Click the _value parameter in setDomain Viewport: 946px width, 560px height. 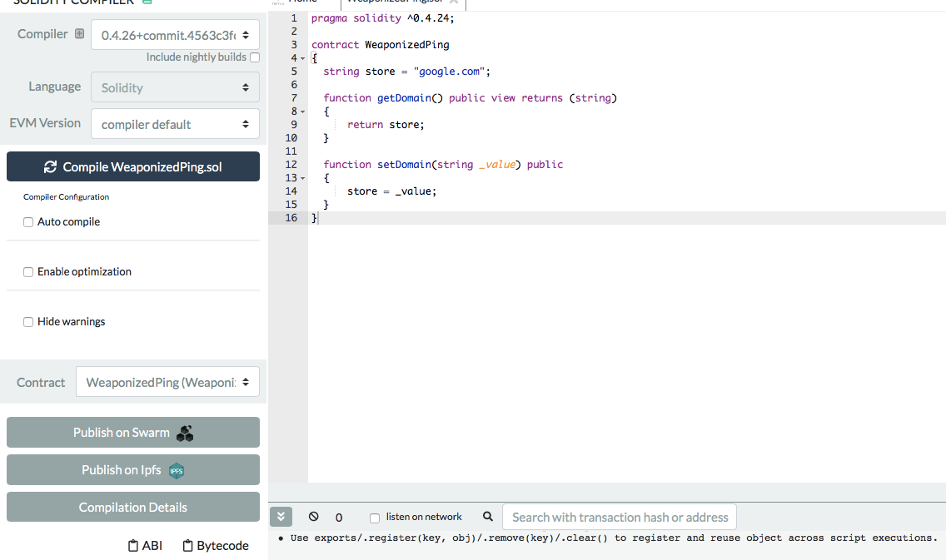point(496,165)
